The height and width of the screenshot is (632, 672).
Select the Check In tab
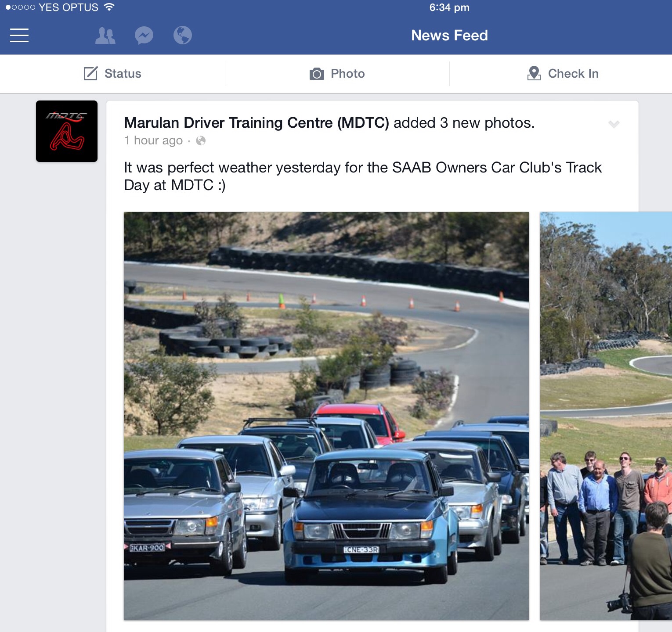561,74
